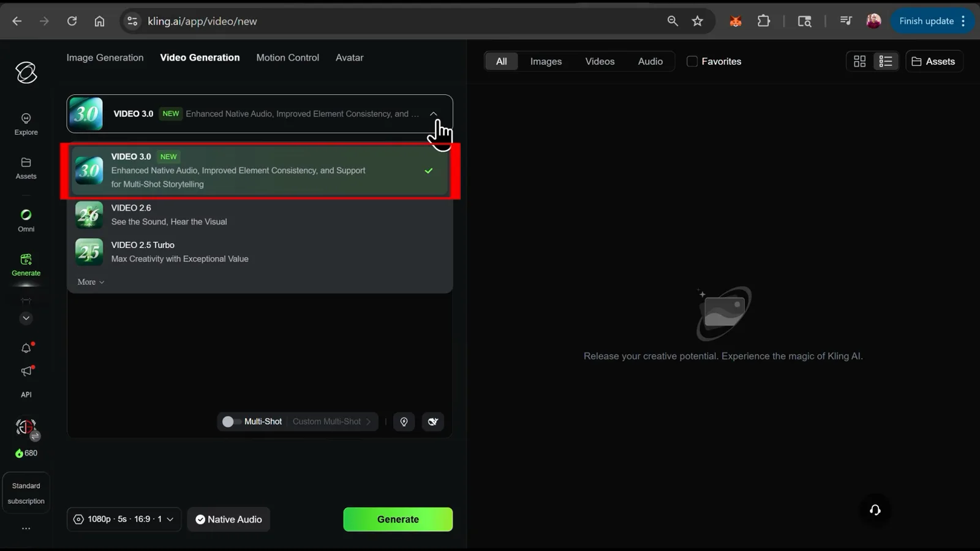The width and height of the screenshot is (980, 551).
Task: Toggle Native Audio option
Action: pos(228,520)
